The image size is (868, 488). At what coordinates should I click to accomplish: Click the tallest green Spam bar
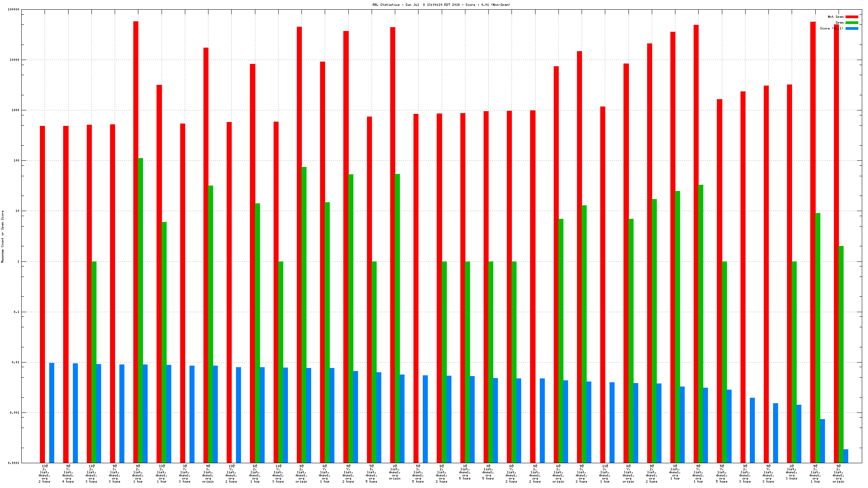pos(140,310)
